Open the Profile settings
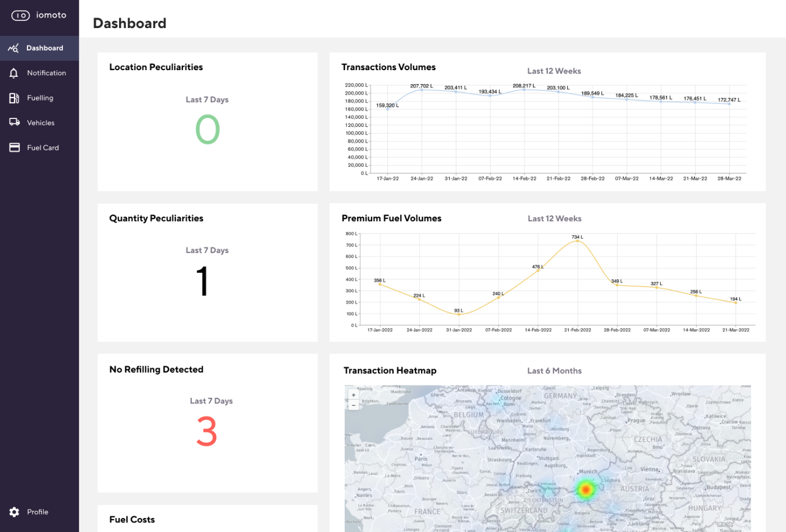 click(x=39, y=512)
